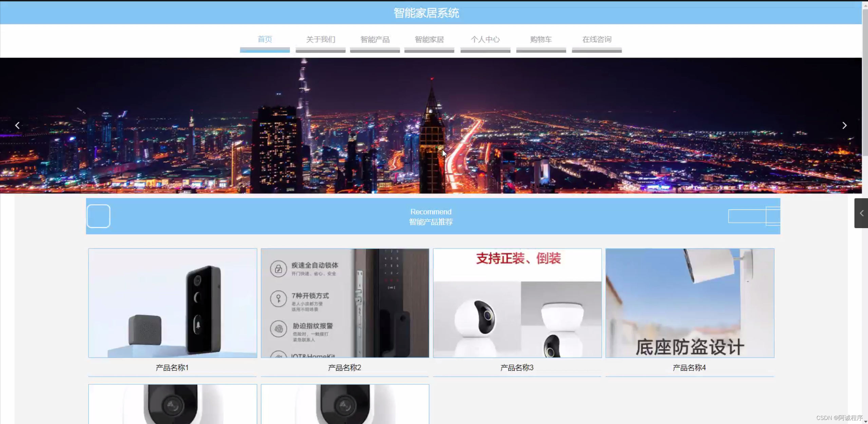Open the 智能产品 menu item
This screenshot has height=424, width=868.
point(375,40)
